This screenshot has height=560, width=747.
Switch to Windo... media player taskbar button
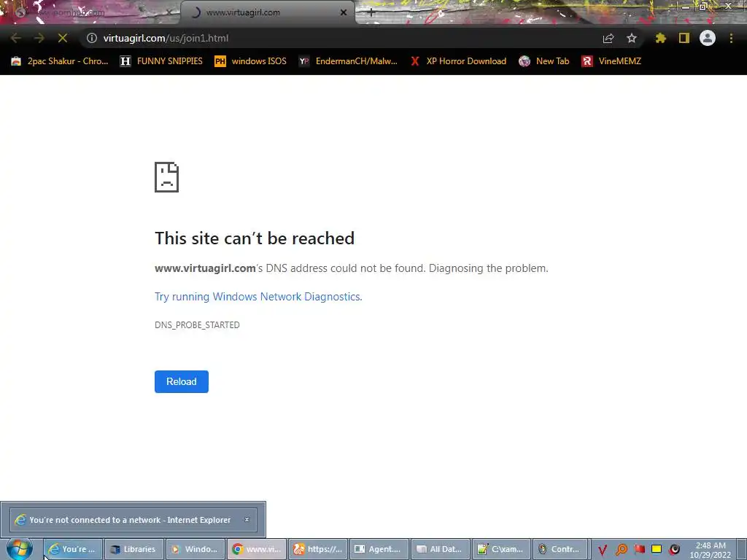(x=195, y=549)
